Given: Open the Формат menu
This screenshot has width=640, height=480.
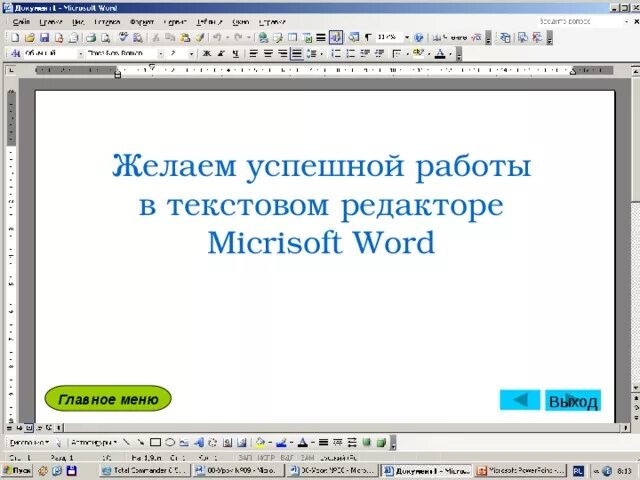Looking at the screenshot, I should [142, 22].
